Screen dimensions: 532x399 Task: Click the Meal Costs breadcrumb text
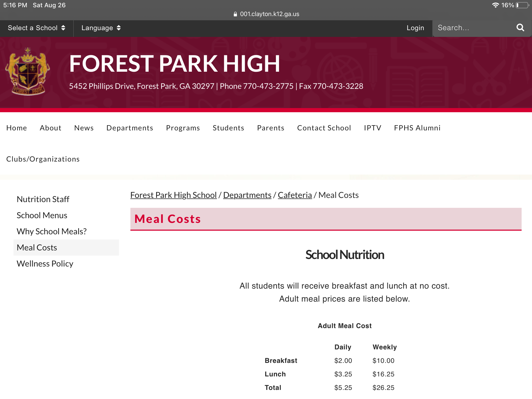[x=338, y=195]
